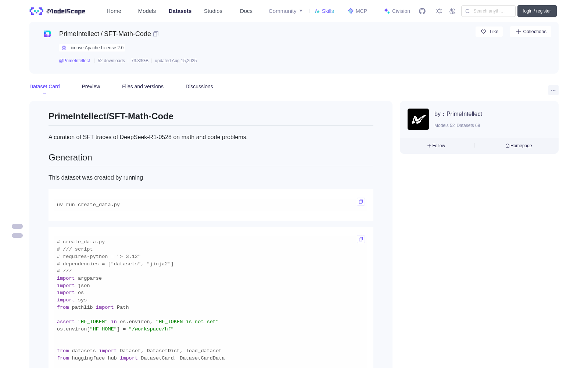Open the Datasets section

(x=180, y=11)
